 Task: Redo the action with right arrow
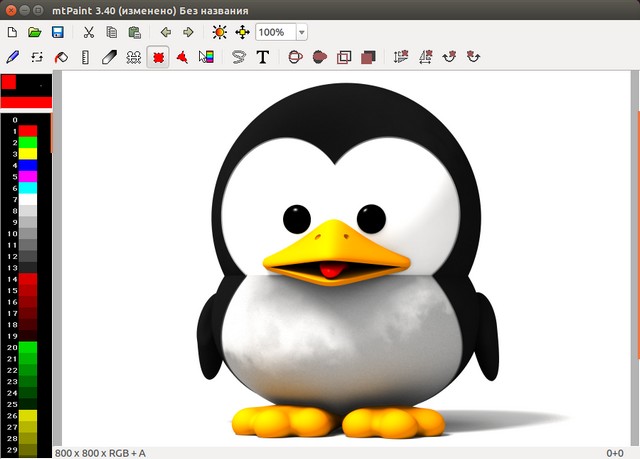tap(188, 32)
